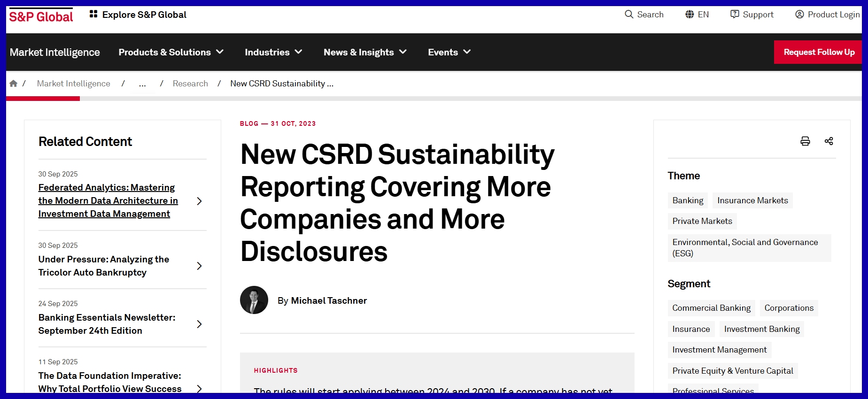The image size is (868, 399).
Task: Open the Events menu
Action: click(x=449, y=52)
